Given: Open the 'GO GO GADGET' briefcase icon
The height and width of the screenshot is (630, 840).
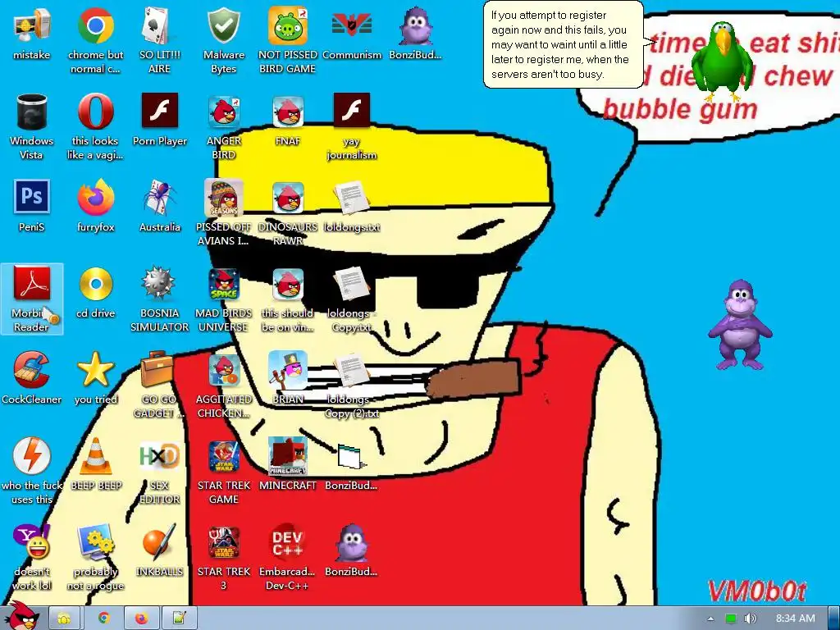Looking at the screenshot, I should [x=159, y=386].
